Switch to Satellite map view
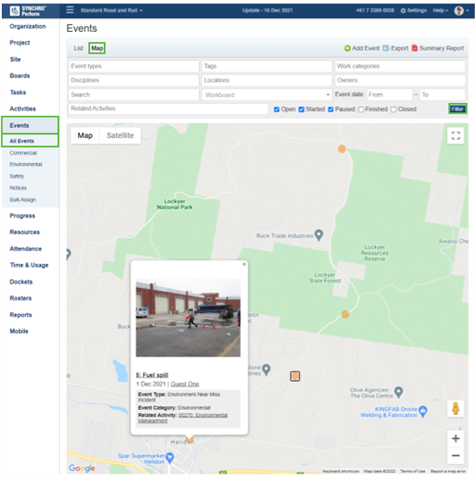This screenshot has height=479, width=475. coord(120,136)
